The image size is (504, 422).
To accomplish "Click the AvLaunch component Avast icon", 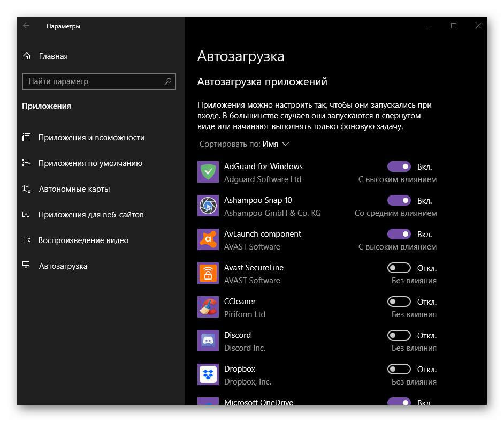I will coord(208,240).
